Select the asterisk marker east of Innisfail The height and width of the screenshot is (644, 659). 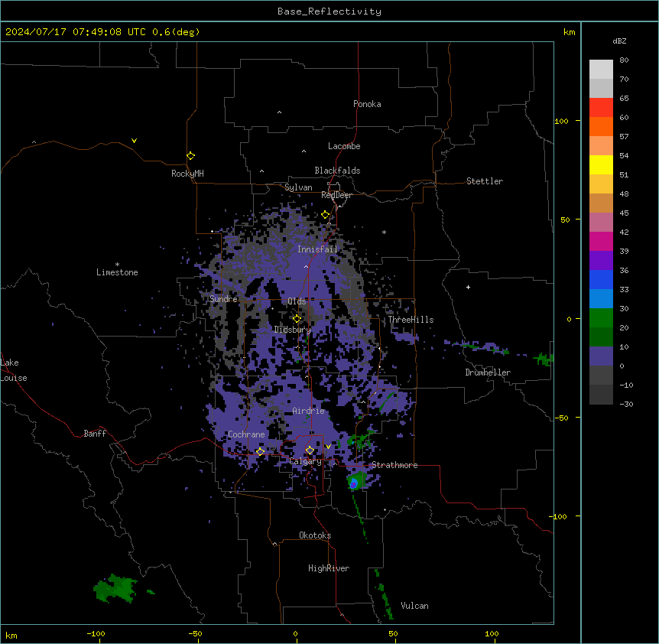[384, 232]
